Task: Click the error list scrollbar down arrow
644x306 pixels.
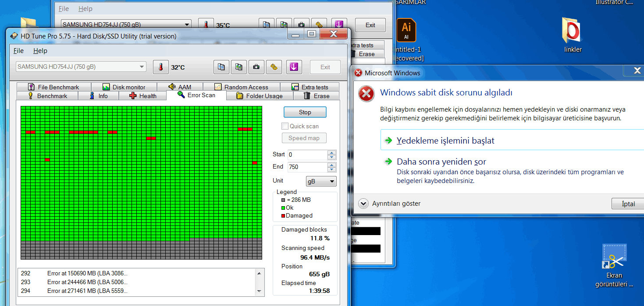Action: click(x=259, y=291)
